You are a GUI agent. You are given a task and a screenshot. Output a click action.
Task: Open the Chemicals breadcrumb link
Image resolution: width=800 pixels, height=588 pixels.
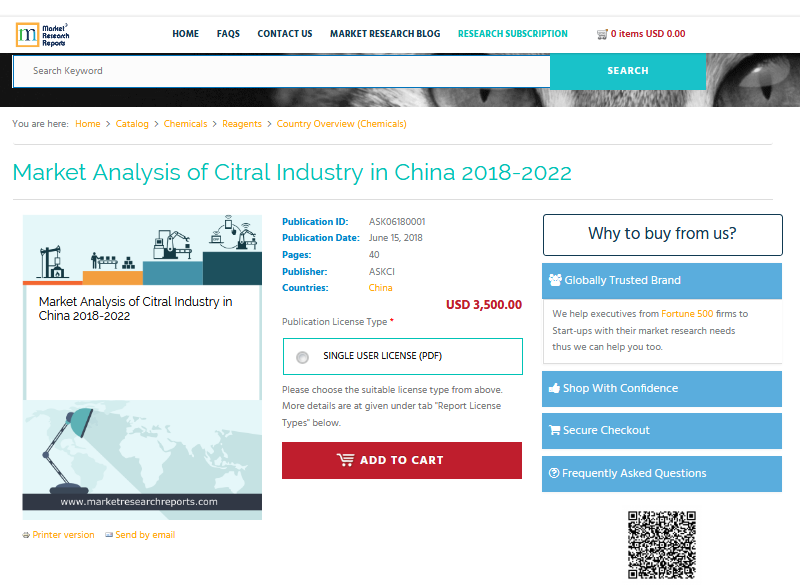point(185,124)
